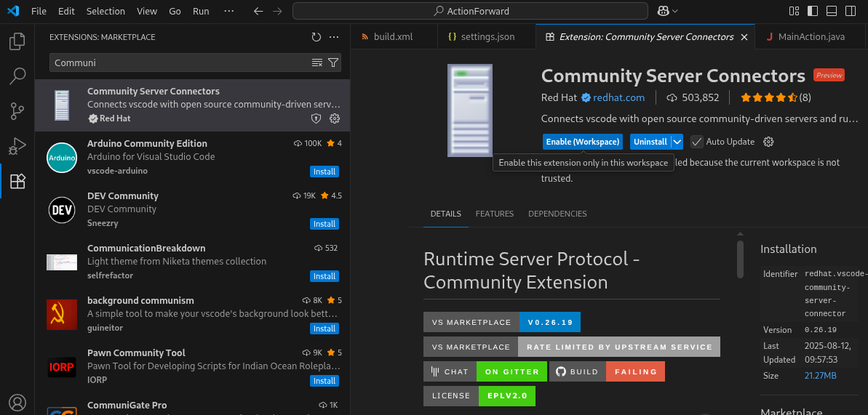Toggle primary side bar visibility
868x415 pixels.
[x=813, y=11]
